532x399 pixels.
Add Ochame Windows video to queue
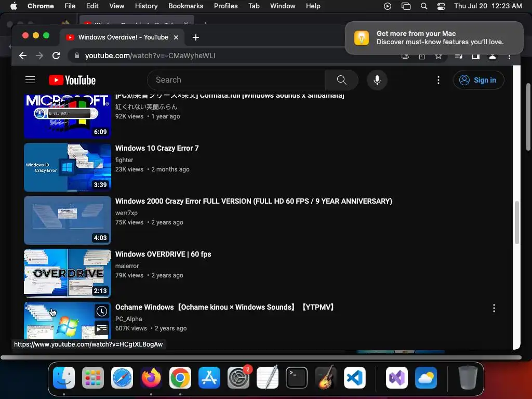pyautogui.click(x=101, y=328)
